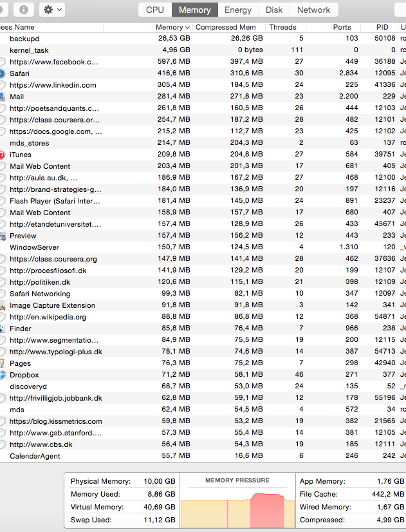Switch to the Disk tab
Viewport: 406px width, 532px height.
coord(274,10)
